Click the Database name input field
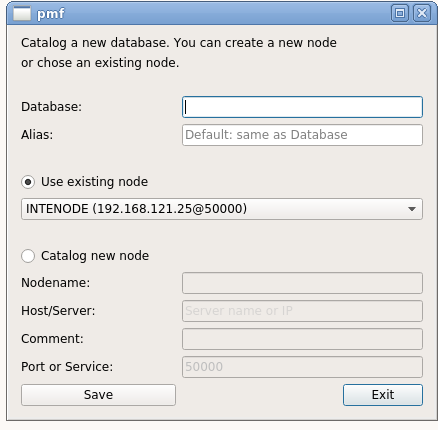 pyautogui.click(x=302, y=107)
